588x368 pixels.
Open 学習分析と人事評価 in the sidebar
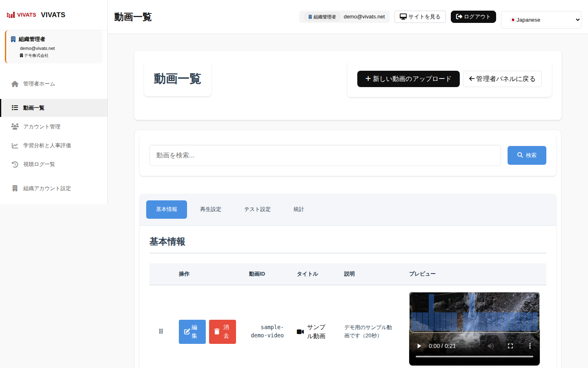(54, 146)
